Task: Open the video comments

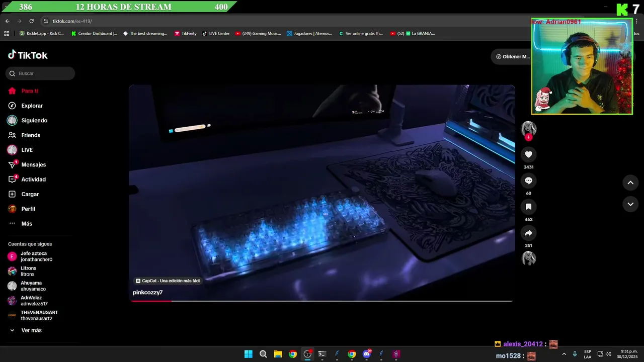Action: (528, 180)
